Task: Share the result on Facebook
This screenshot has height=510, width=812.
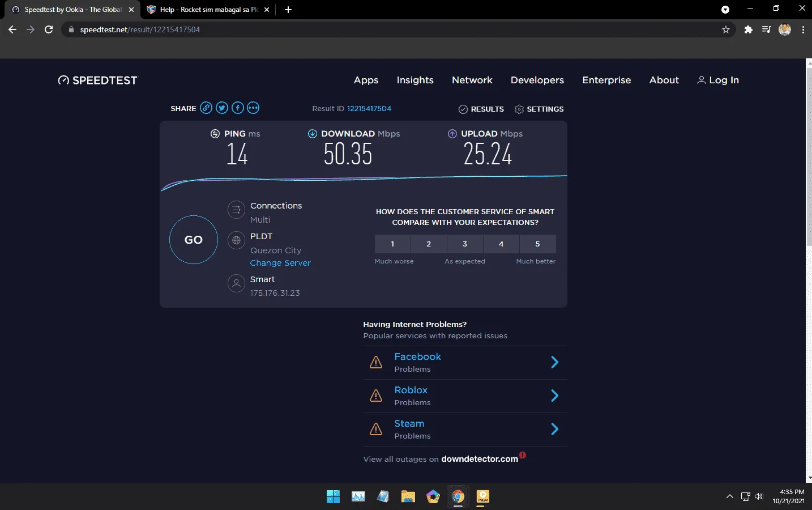Action: (238, 108)
